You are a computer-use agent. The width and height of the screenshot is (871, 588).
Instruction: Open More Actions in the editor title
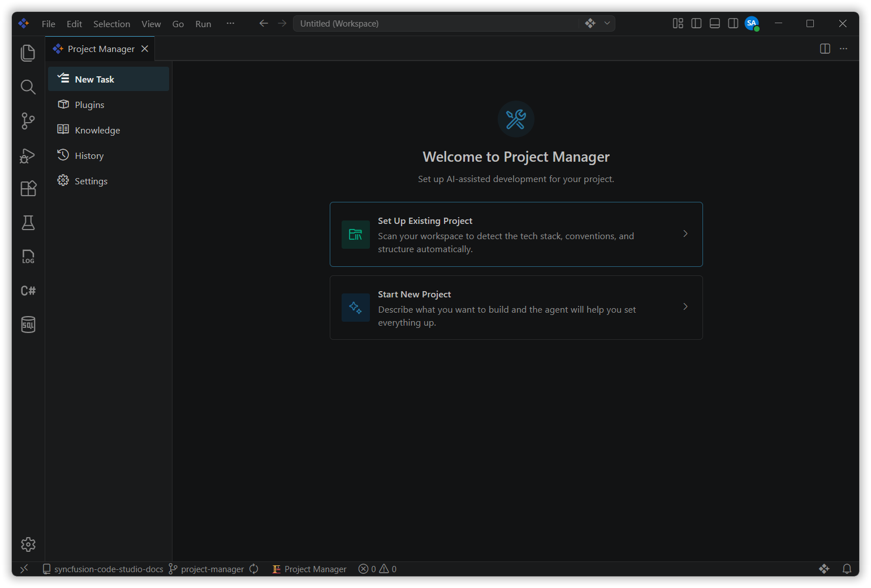[843, 49]
